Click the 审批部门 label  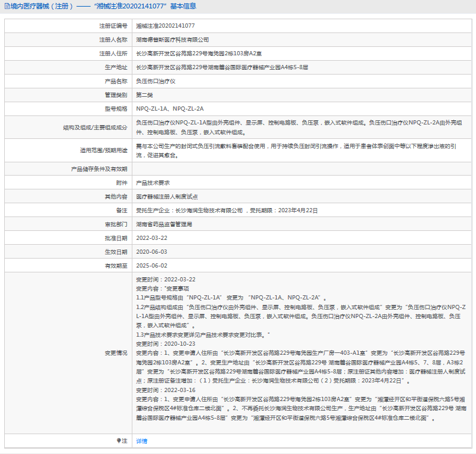[116, 224]
